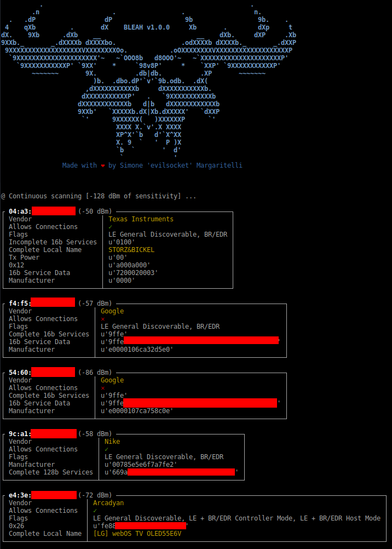
Task: Click the green check mark in the Texas Instruments box
Action: (x=111, y=227)
